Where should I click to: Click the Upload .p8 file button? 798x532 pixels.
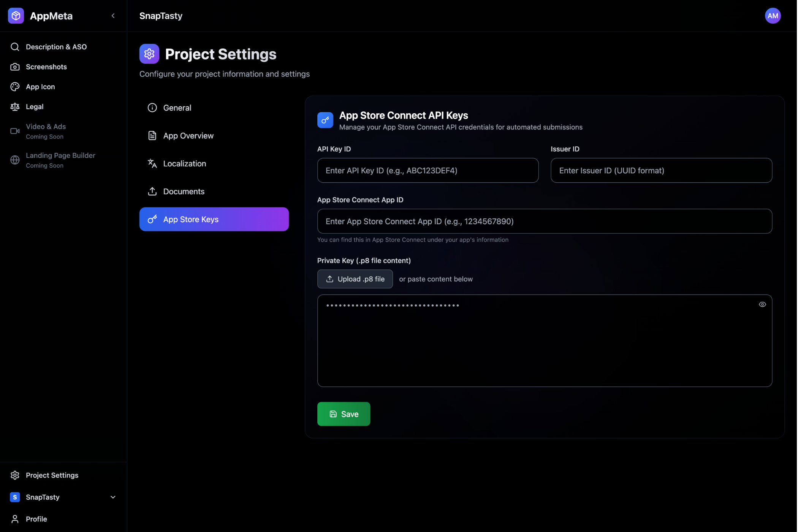pyautogui.click(x=355, y=279)
